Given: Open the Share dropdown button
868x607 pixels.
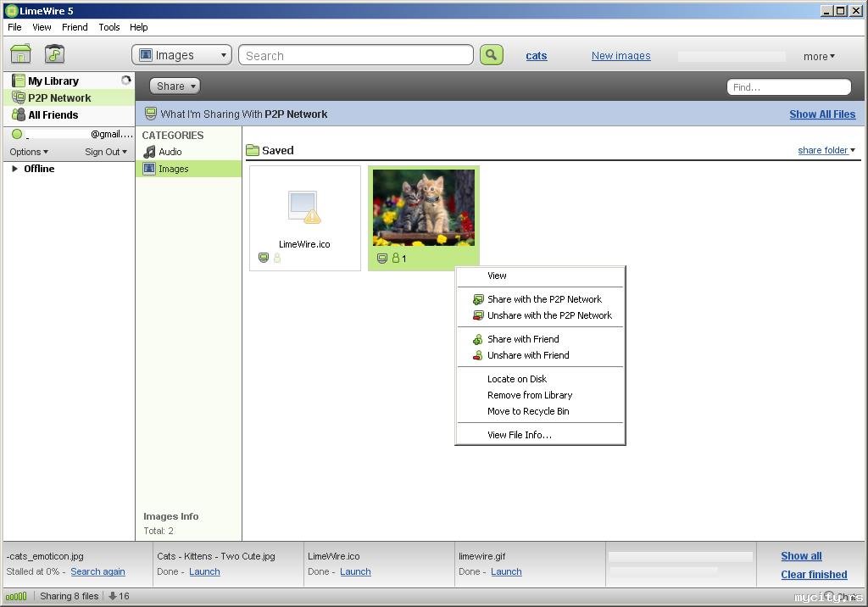Looking at the screenshot, I should click(175, 86).
